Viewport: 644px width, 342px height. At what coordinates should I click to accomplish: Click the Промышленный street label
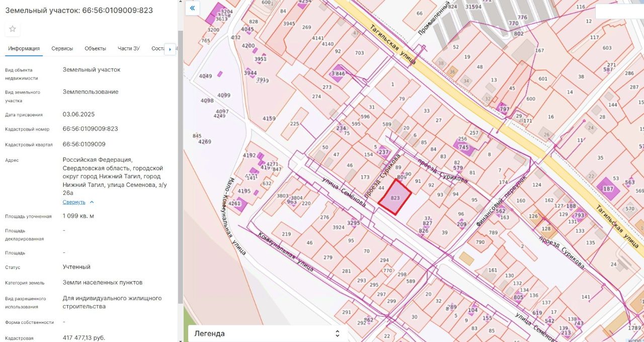pos(434,18)
